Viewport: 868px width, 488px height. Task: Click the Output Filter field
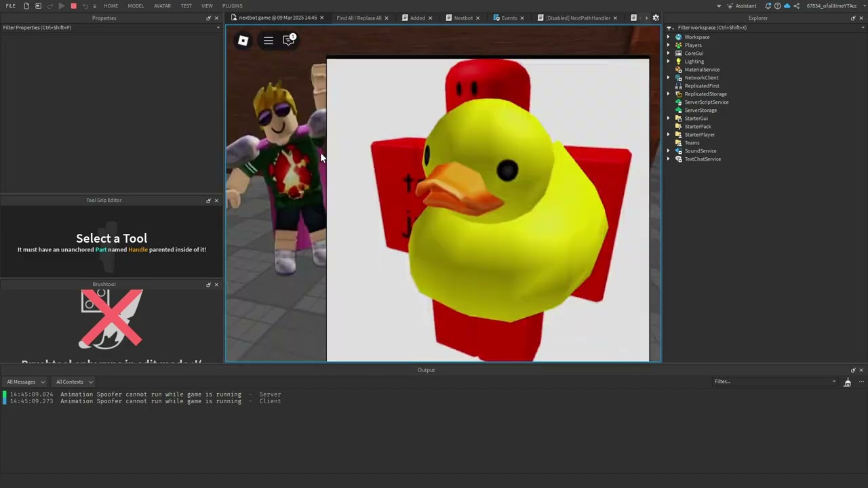775,382
